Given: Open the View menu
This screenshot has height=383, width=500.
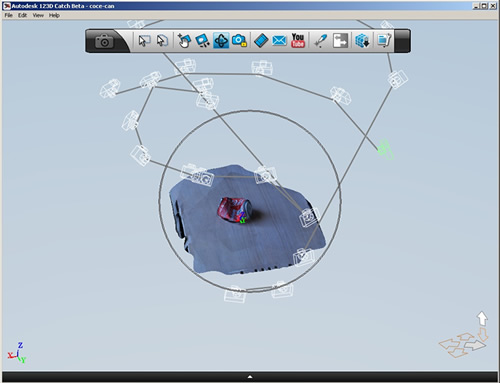Looking at the screenshot, I should click(x=38, y=15).
